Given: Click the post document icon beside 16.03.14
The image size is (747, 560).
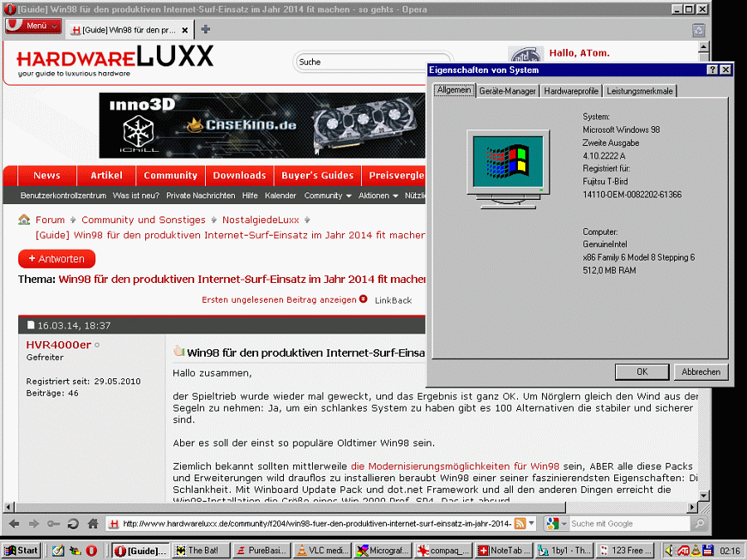Looking at the screenshot, I should (x=31, y=325).
